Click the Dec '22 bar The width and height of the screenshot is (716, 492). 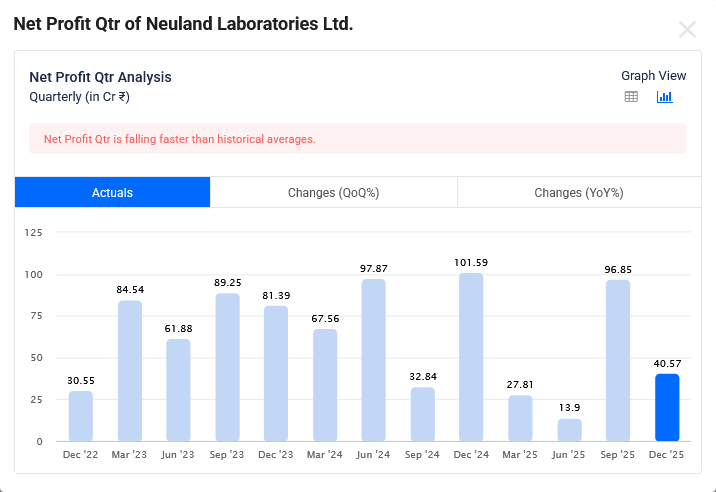pyautogui.click(x=81, y=416)
